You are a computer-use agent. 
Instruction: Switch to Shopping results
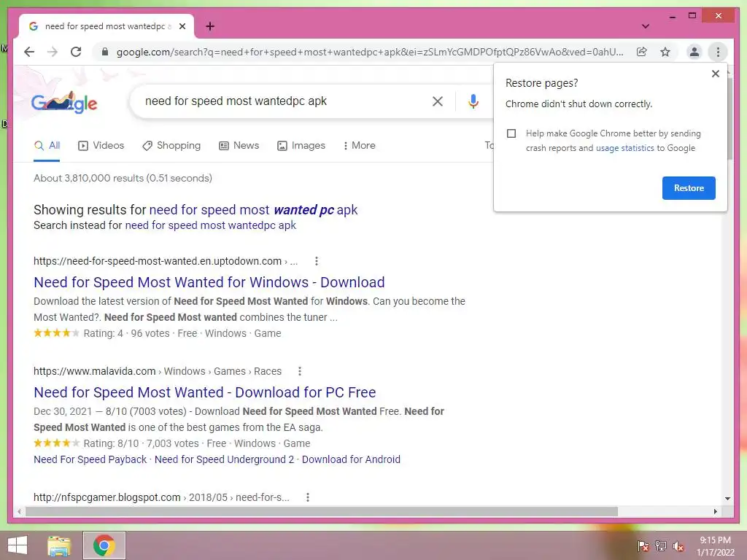coord(171,146)
